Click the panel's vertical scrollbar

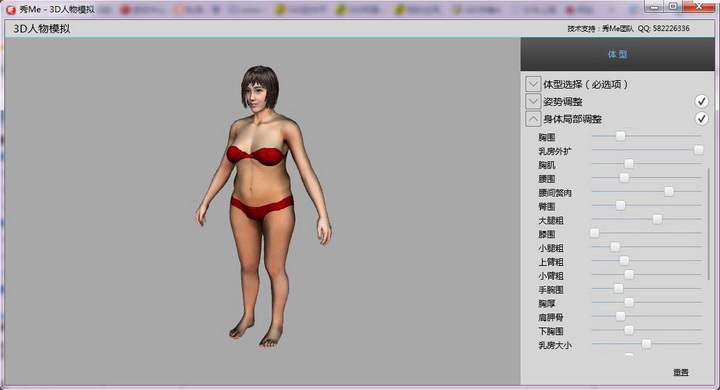(709, 223)
